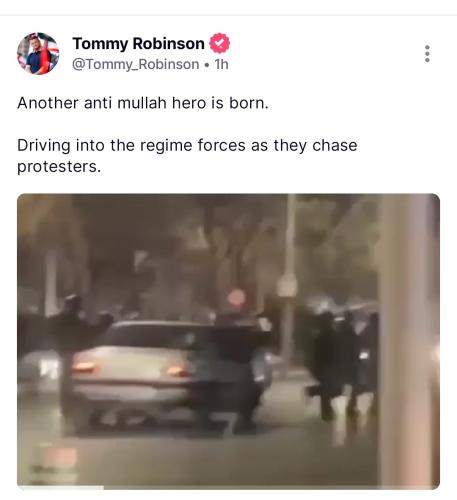Image resolution: width=457 pixels, height=500 pixels.
Task: Seek to unplayed part of video progress bar
Action: 272,488
